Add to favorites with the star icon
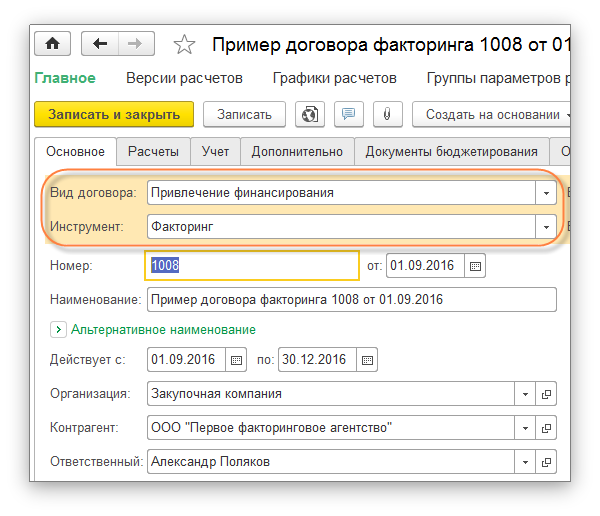The width and height of the screenshot is (600, 516). (184, 45)
